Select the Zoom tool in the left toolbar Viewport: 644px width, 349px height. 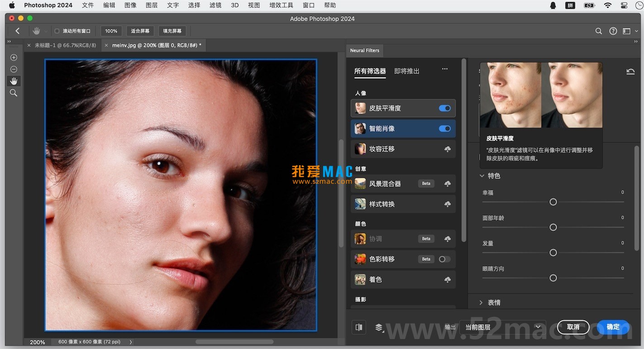point(14,93)
